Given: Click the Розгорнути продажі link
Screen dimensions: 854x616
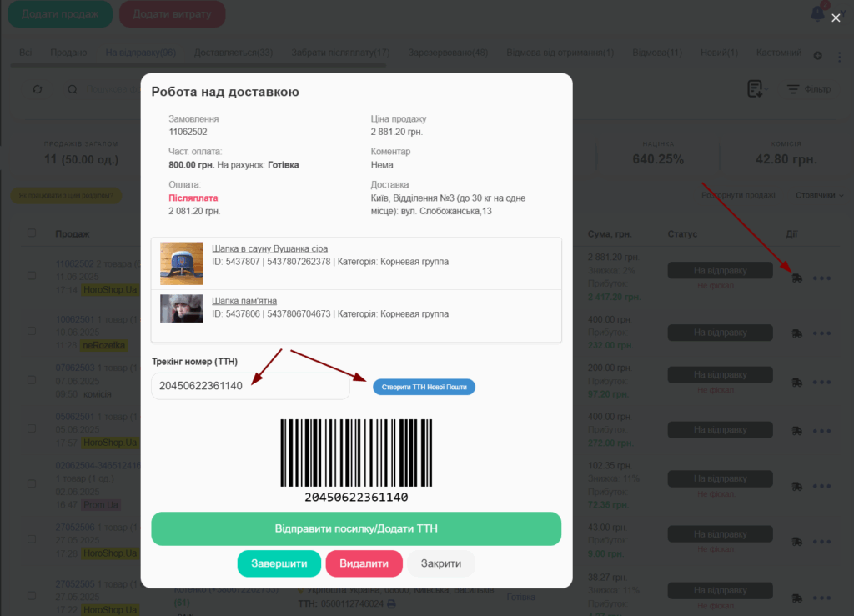Looking at the screenshot, I should 738,195.
